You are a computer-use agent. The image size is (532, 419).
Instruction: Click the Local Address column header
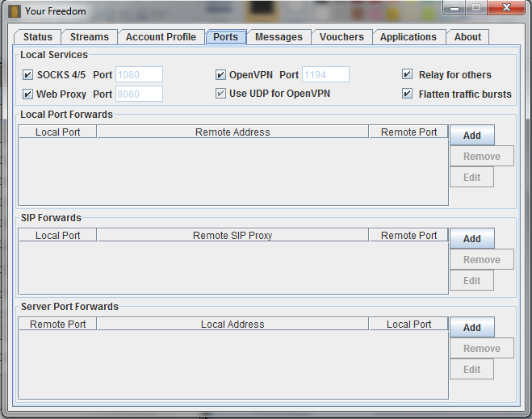pyautogui.click(x=232, y=325)
